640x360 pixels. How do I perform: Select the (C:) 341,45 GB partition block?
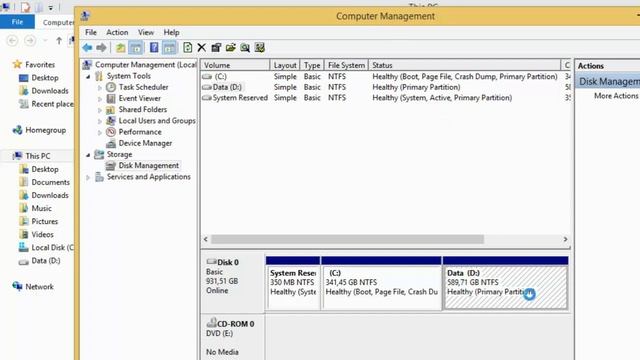[381, 283]
